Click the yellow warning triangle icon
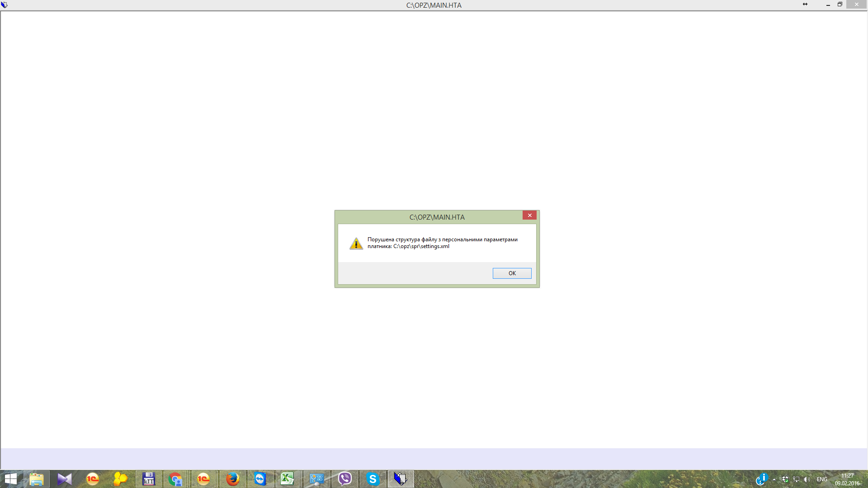This screenshot has height=488, width=868. click(356, 244)
